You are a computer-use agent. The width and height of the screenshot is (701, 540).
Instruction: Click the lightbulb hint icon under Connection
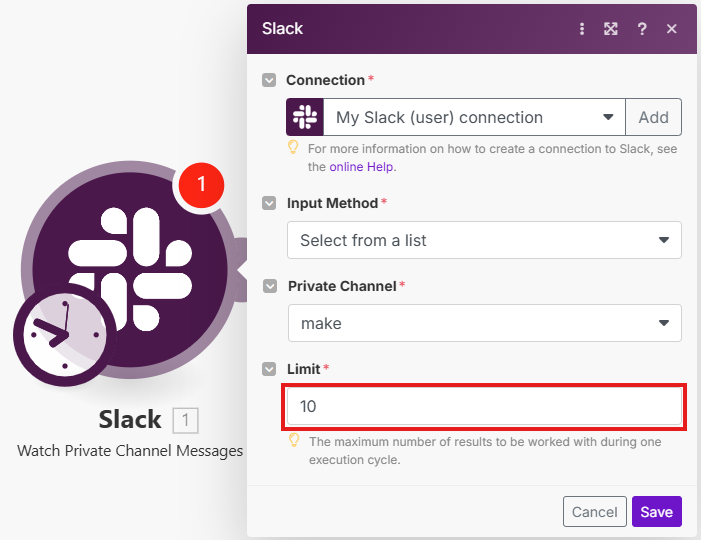(x=294, y=148)
